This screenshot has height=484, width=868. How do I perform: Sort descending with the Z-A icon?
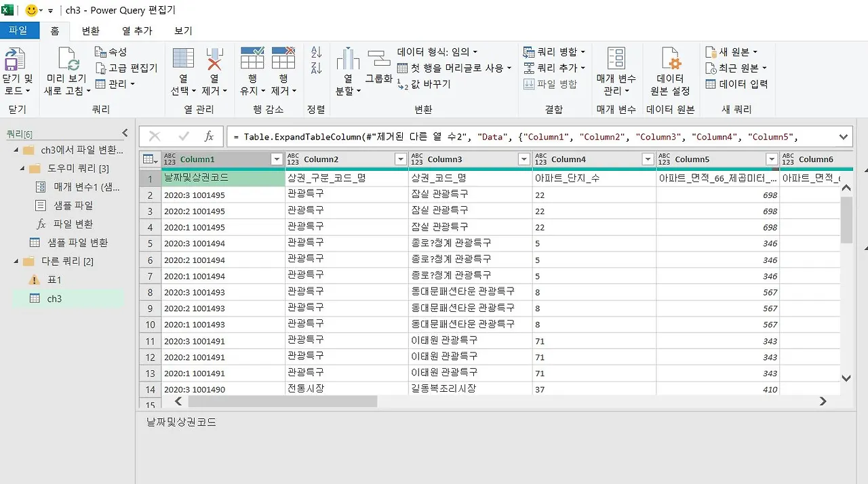pyautogui.click(x=316, y=68)
